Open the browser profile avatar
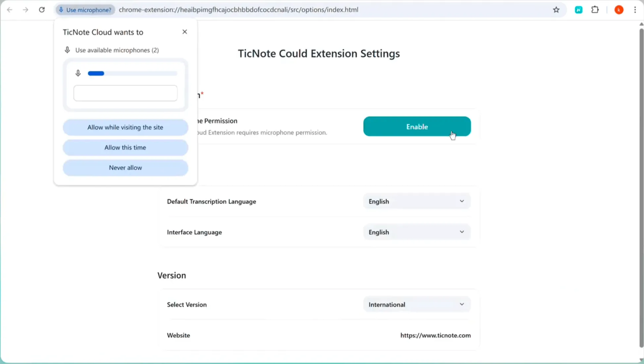The image size is (644, 364). tap(619, 10)
